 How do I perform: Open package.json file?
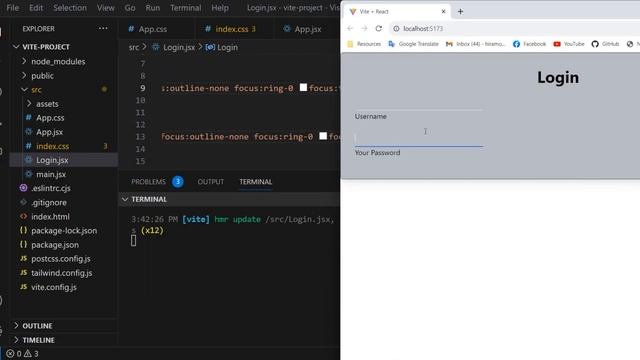55,245
